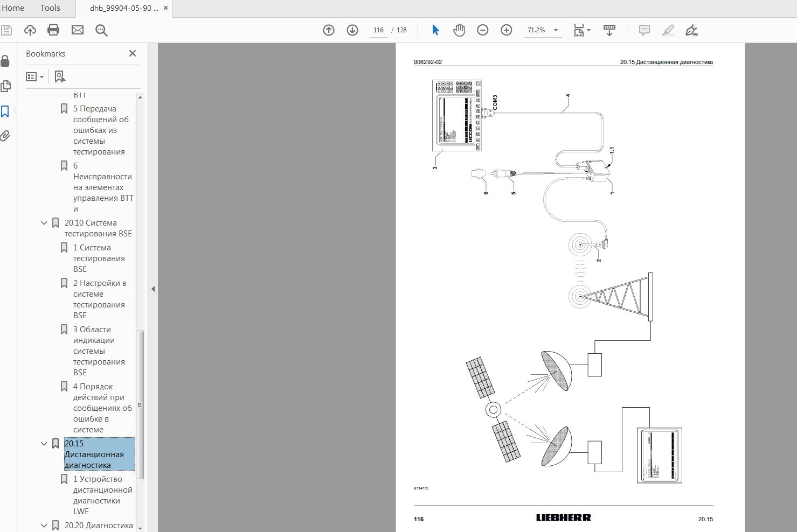Screen dimensions: 797x532
Task: Click the LIEBHERR logo in page footer
Action: (563, 517)
